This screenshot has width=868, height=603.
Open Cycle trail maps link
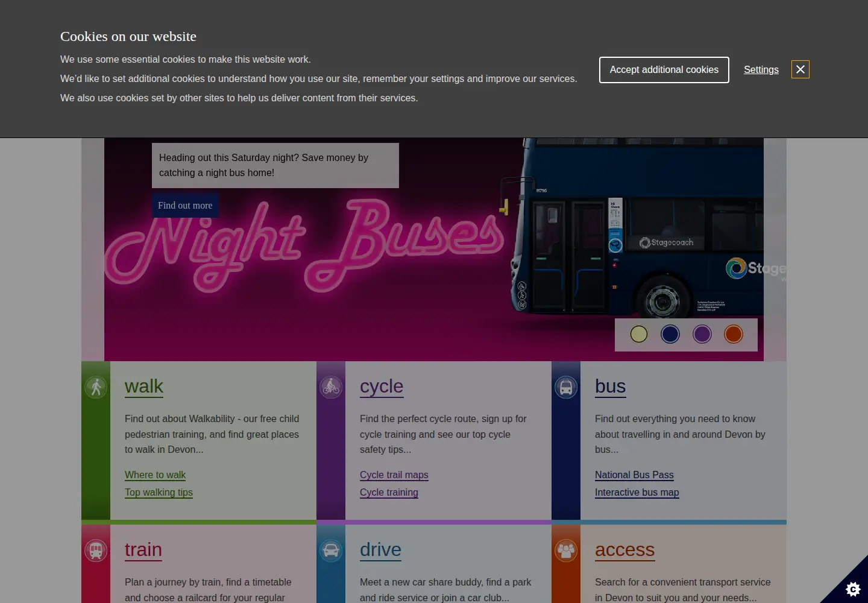(x=394, y=475)
